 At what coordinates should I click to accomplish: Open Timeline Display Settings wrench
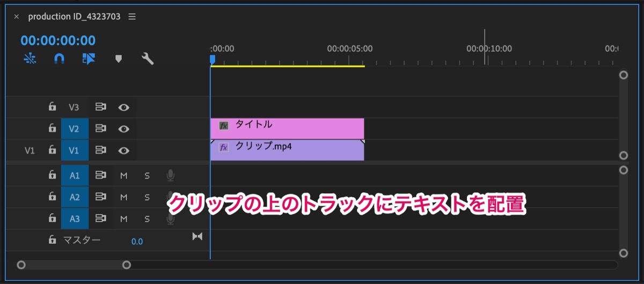click(148, 59)
